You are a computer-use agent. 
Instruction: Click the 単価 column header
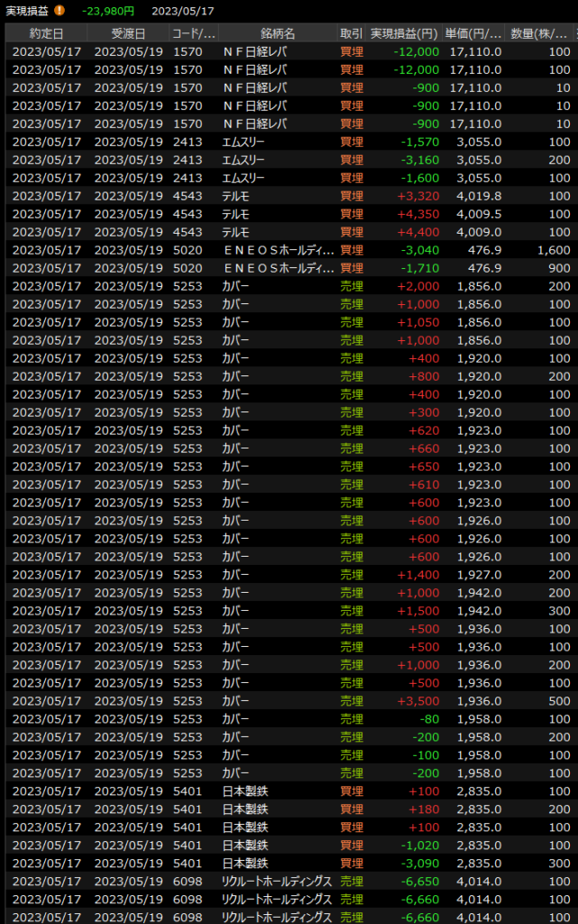pyautogui.click(x=473, y=33)
